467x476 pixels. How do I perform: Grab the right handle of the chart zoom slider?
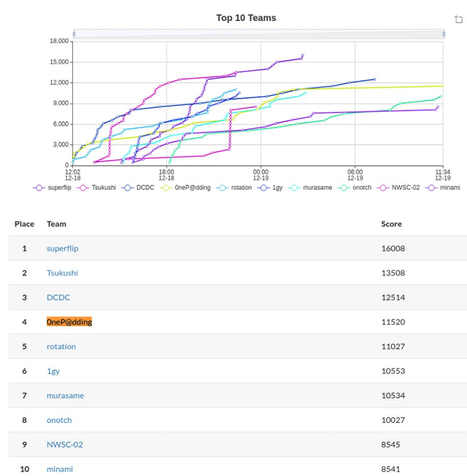point(444,34)
